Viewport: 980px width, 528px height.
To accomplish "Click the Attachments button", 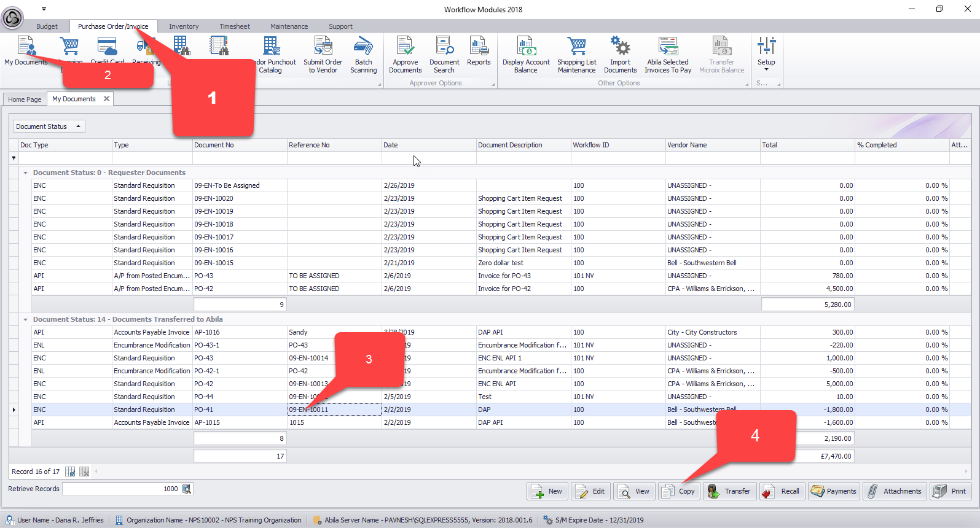I will pyautogui.click(x=895, y=491).
